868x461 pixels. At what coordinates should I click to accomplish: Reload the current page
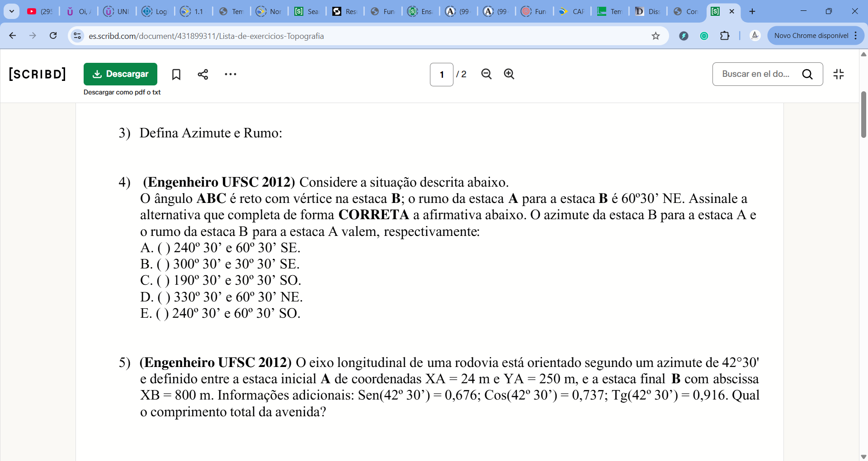pos(53,36)
